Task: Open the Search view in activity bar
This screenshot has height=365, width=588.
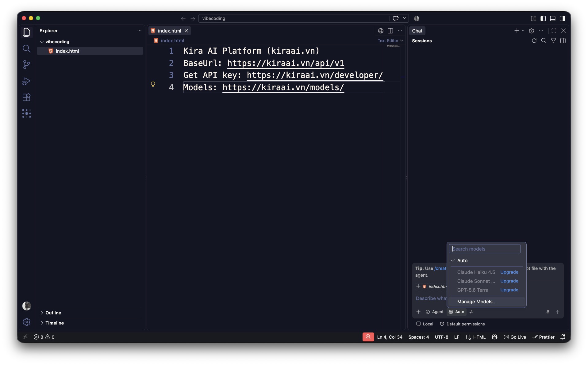Action: (x=27, y=48)
